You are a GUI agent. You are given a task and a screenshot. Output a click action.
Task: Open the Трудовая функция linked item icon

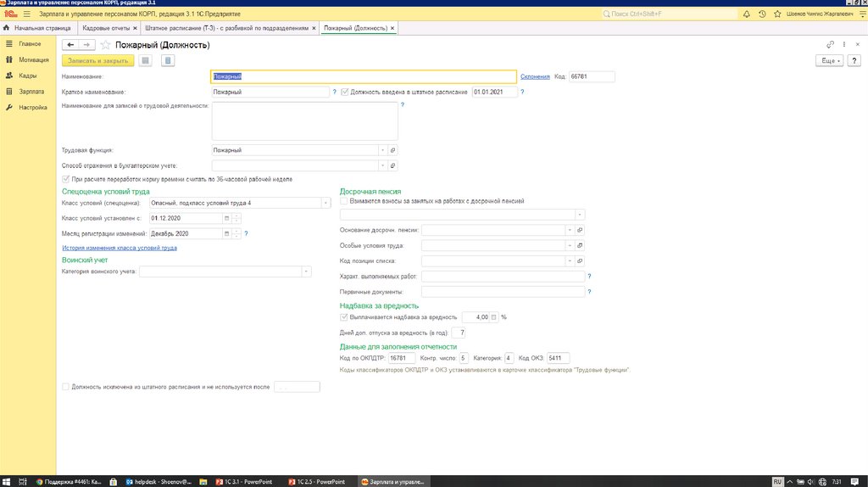[393, 150]
